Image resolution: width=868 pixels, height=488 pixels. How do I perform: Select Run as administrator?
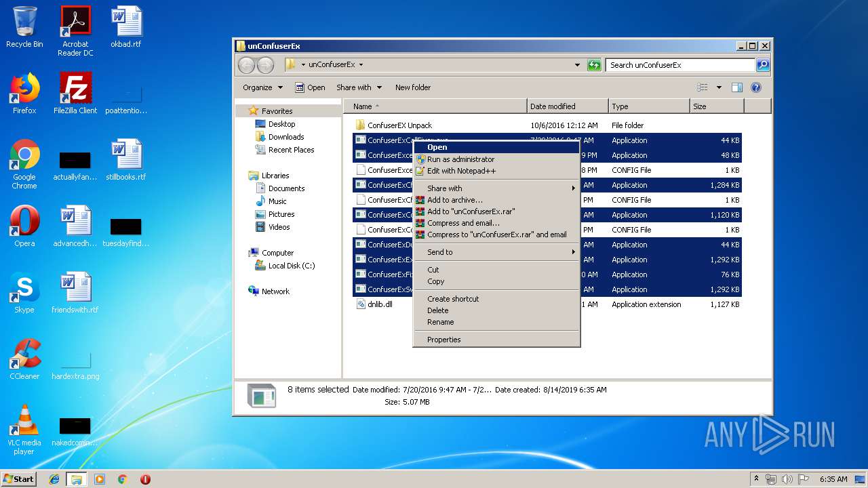(496, 159)
